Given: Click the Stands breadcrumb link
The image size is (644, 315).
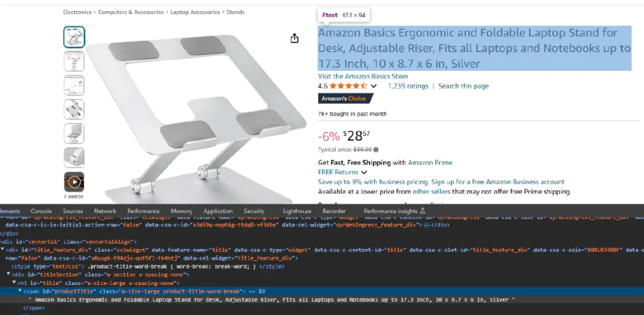Looking at the screenshot, I should click(x=235, y=13).
